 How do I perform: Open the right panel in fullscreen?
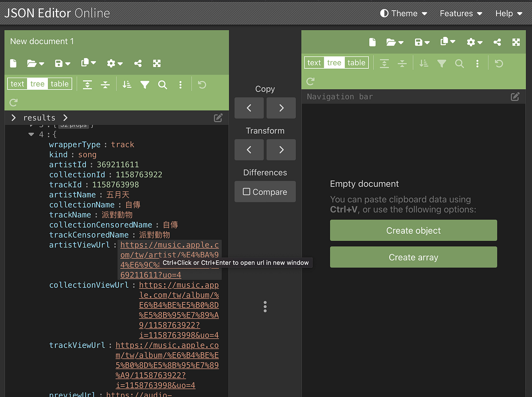click(x=516, y=42)
